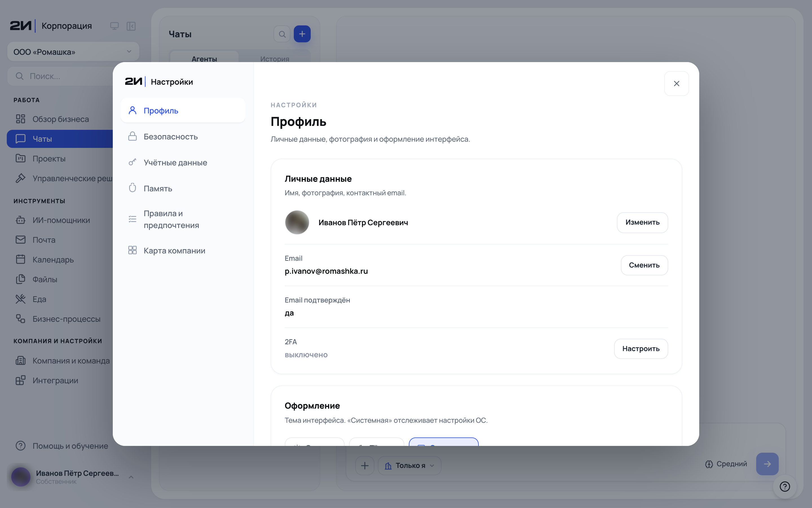This screenshot has width=812, height=508.
Task: Open the Только я visibility dropdown
Action: point(409,465)
